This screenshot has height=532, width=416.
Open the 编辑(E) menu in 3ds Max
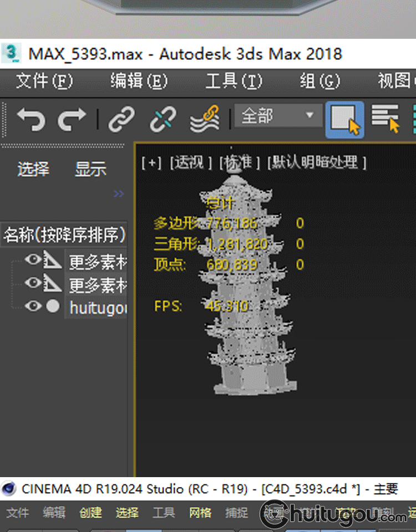[x=139, y=81]
